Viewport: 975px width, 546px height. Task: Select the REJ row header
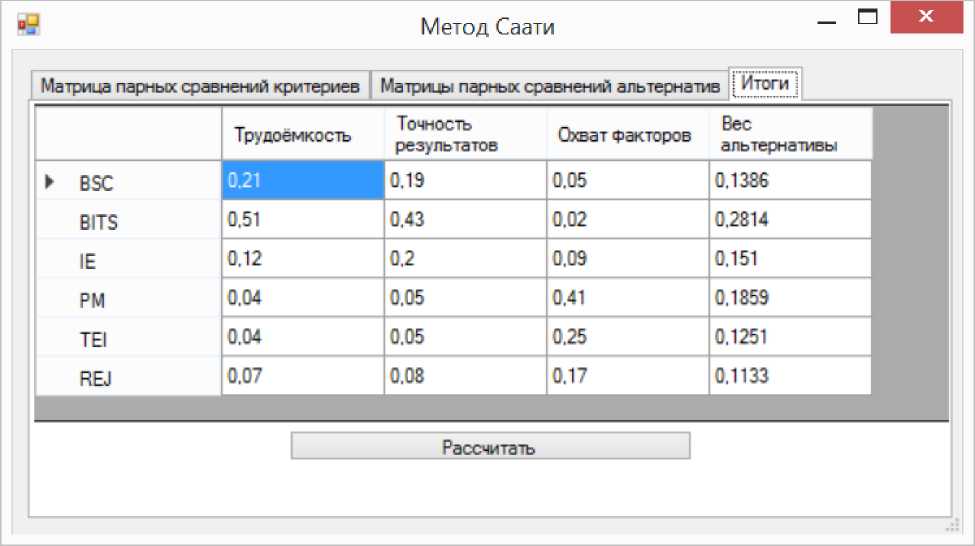128,377
